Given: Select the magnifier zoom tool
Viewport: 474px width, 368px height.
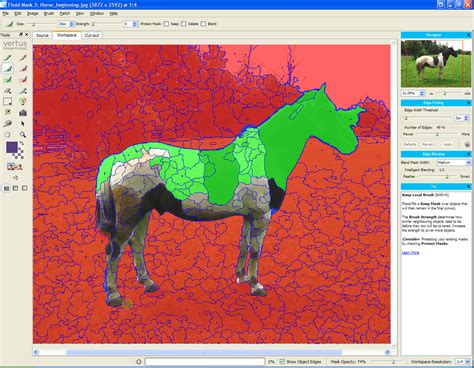Looking at the screenshot, I should (x=23, y=134).
